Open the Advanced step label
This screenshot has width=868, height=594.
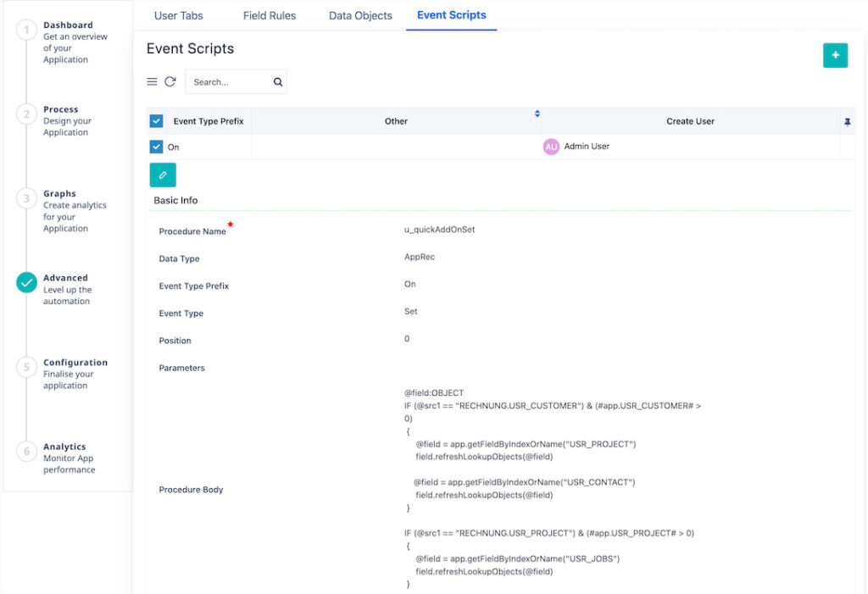(x=65, y=278)
